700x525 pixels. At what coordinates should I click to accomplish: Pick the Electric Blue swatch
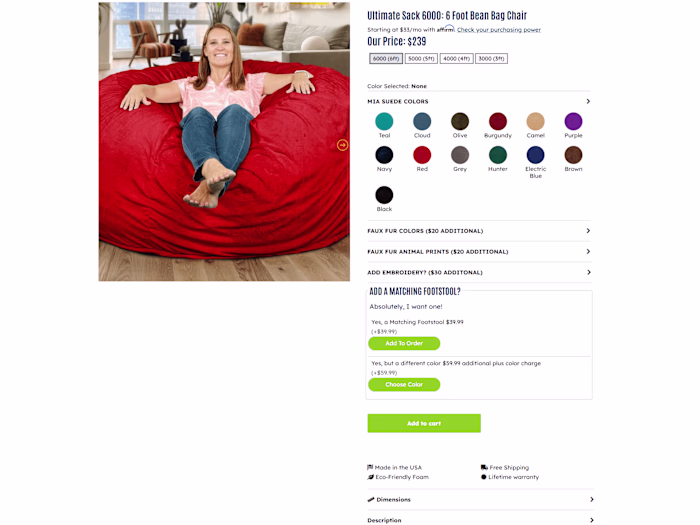click(x=535, y=155)
